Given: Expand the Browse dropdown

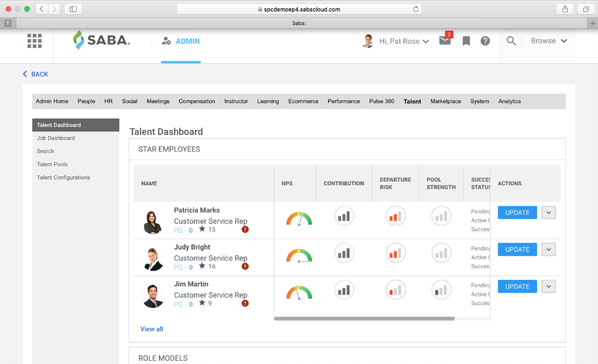Looking at the screenshot, I should click(x=549, y=40).
